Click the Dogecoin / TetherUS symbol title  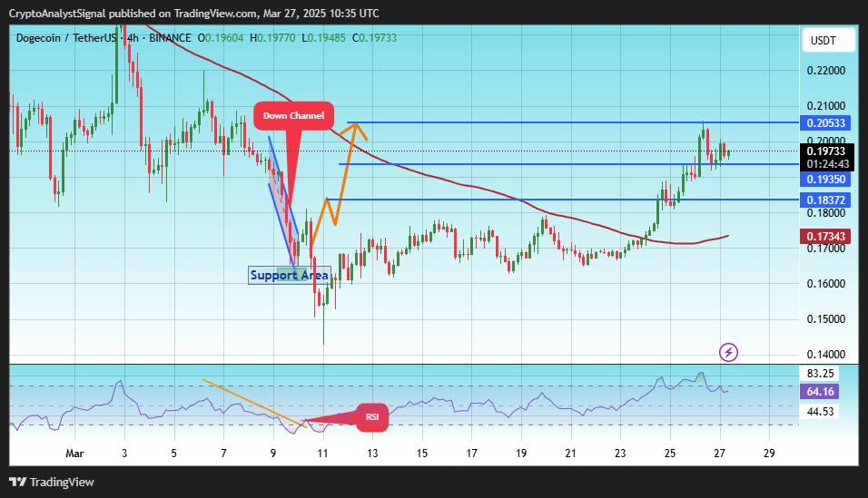(66, 38)
